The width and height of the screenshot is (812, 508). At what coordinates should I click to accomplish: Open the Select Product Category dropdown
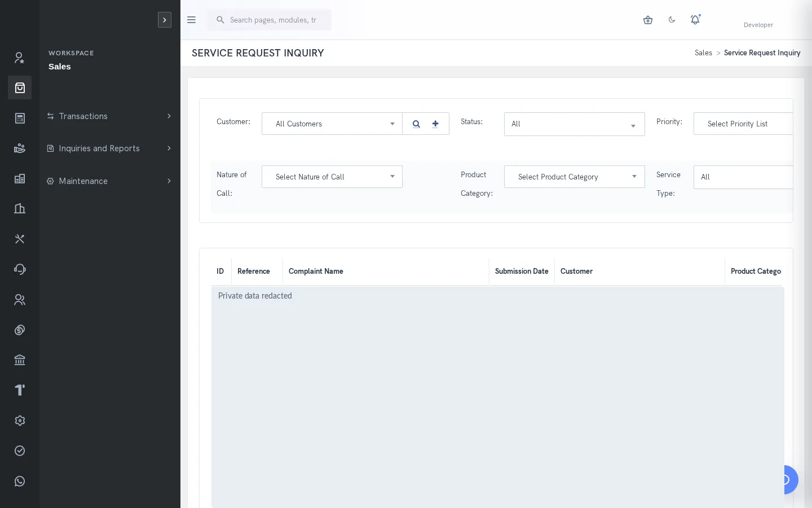pos(575,177)
